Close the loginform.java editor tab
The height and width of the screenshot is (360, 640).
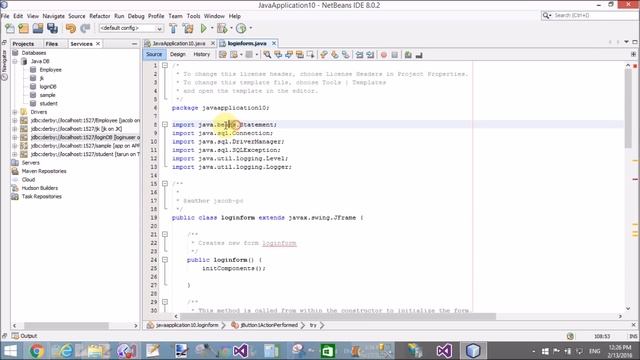(274, 43)
